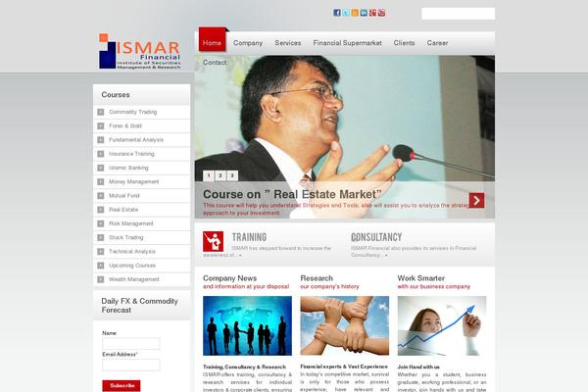Click the 'Company News' heading

[230, 278]
